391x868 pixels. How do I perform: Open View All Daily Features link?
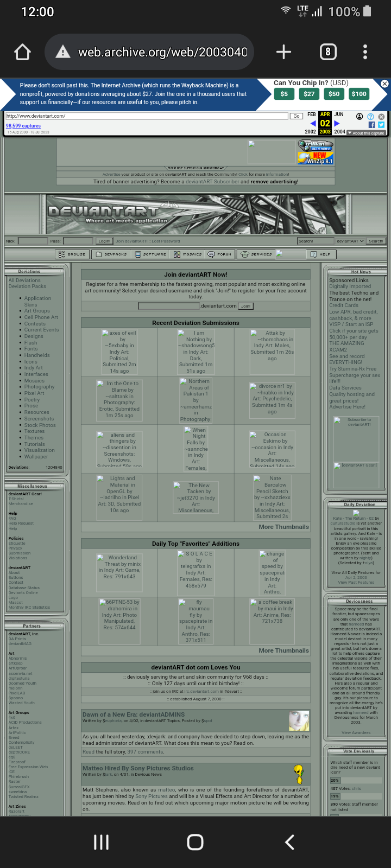(x=356, y=572)
